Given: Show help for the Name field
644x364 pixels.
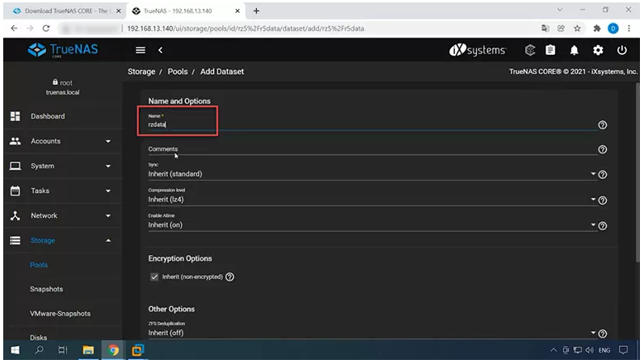Looking at the screenshot, I should tap(603, 125).
